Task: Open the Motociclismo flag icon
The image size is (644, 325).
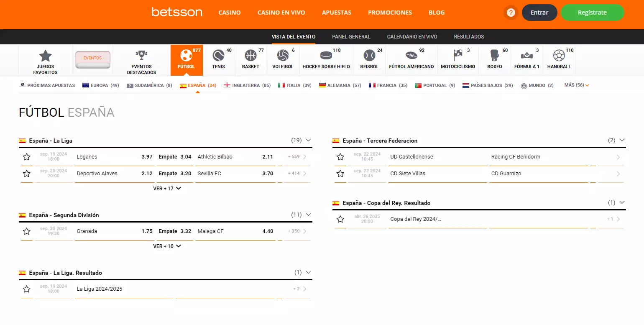Action: pyautogui.click(x=458, y=55)
